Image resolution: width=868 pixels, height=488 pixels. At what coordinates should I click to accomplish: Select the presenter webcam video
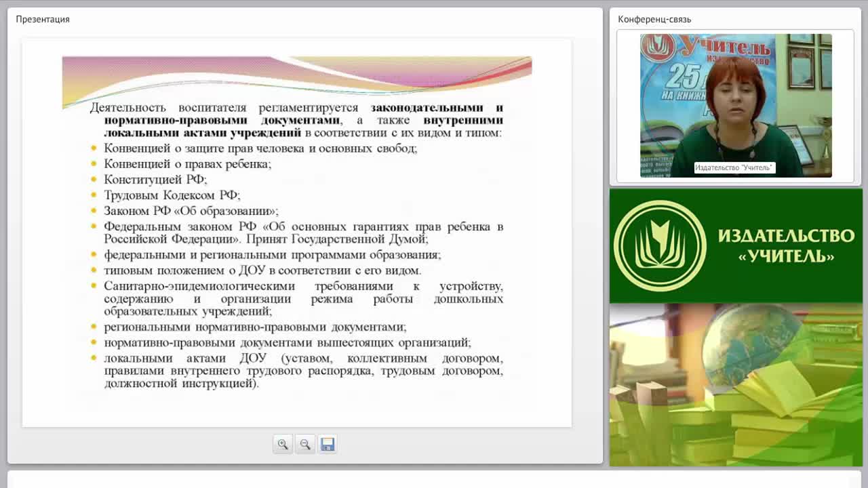(x=736, y=106)
